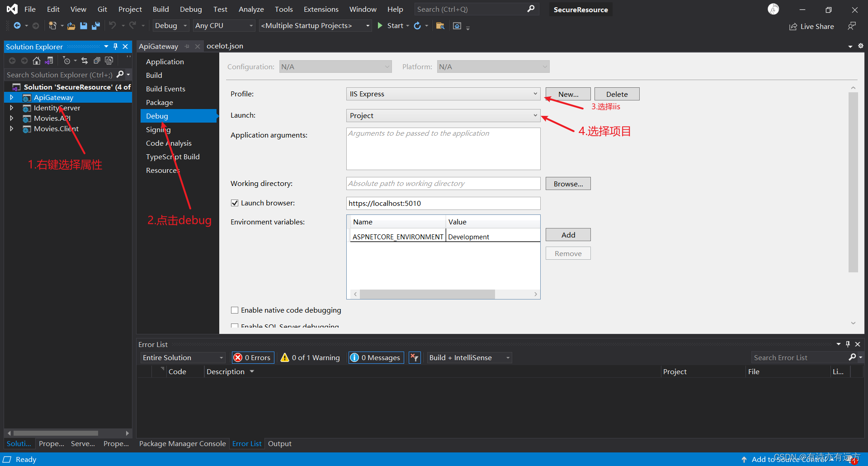
Task: Click Show All Files icon
Action: [109, 61]
